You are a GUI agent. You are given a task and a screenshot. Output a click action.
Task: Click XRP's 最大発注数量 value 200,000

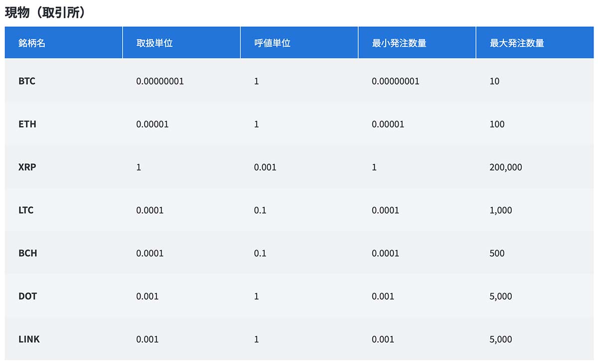point(506,167)
